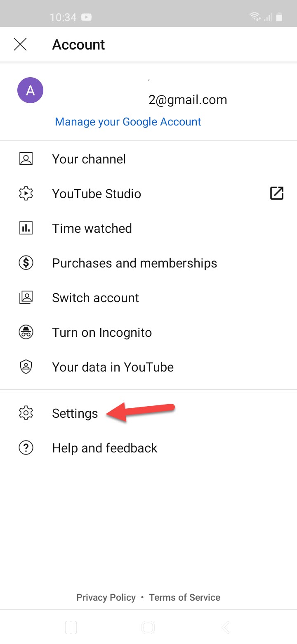Open the Time watched menu entry
297x644 pixels.
[92, 228]
